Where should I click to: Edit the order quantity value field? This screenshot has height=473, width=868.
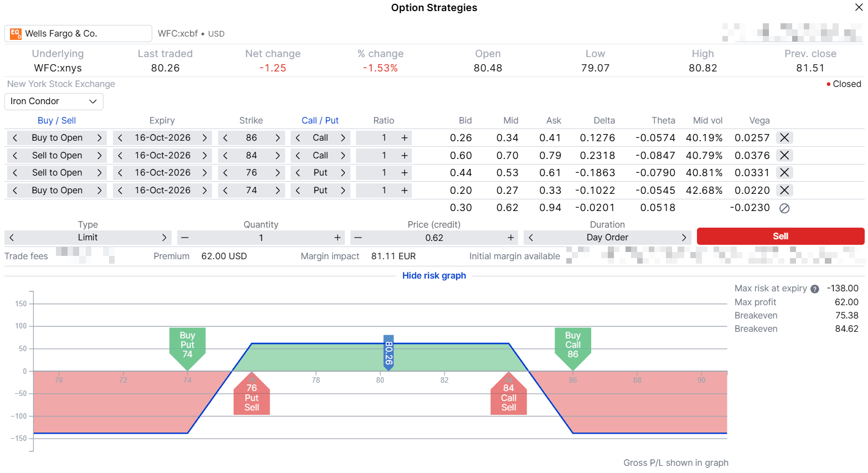261,238
